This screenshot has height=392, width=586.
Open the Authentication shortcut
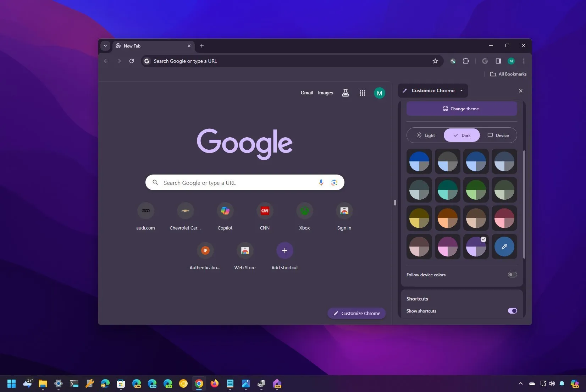205,256
